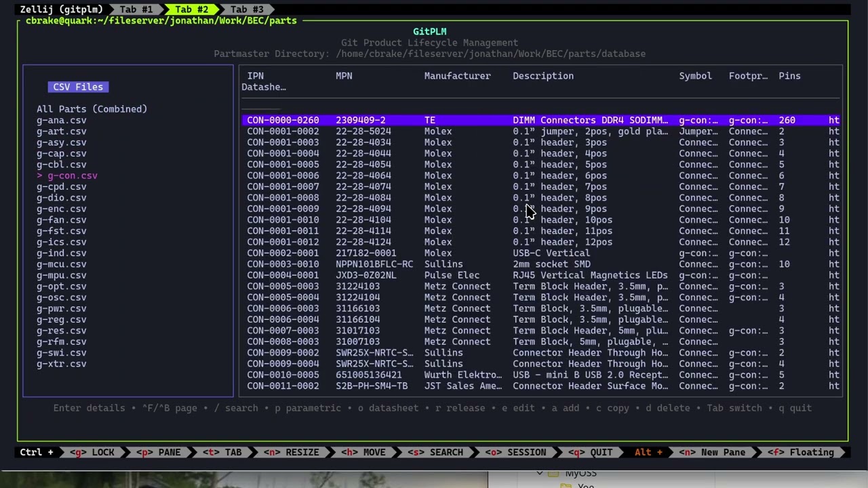Viewport: 868px width, 488px height.
Task: Select g-pwr.csv file
Action: [62, 308]
